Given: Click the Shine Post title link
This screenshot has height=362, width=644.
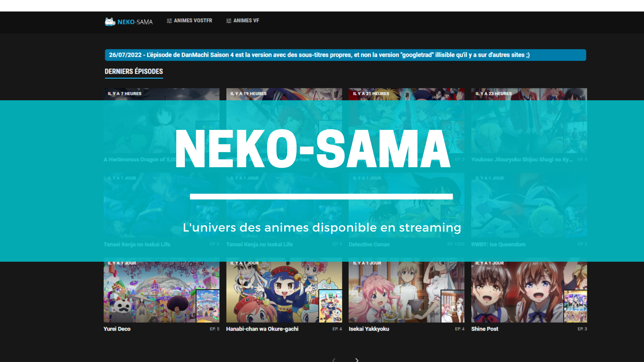Looking at the screenshot, I should coord(485,329).
